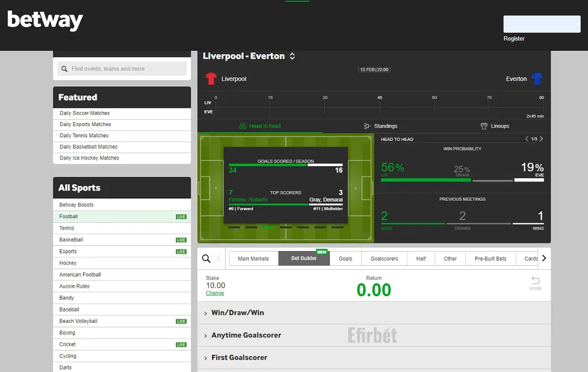Switch to Lineups tab
Screen dimensions: 588x372
click(495, 126)
